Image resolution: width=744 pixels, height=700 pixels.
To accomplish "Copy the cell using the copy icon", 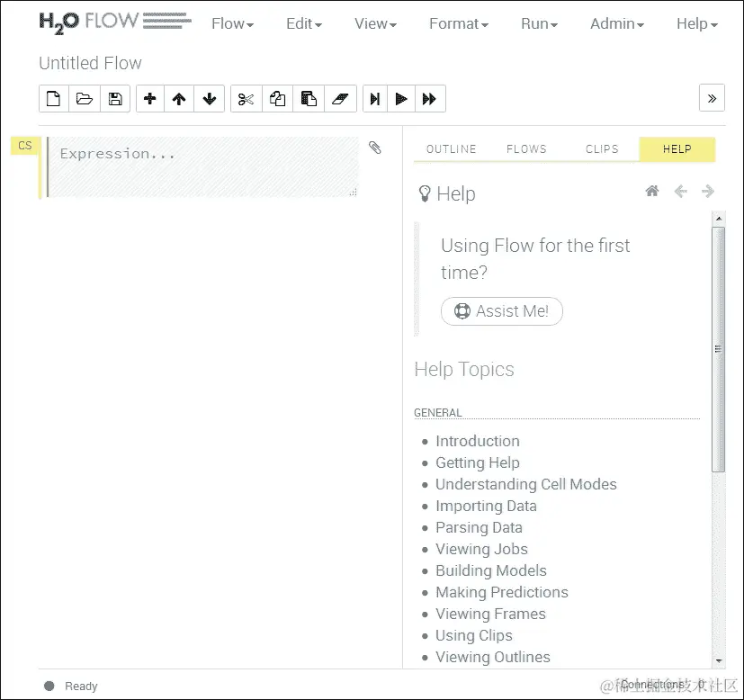I will point(278,99).
